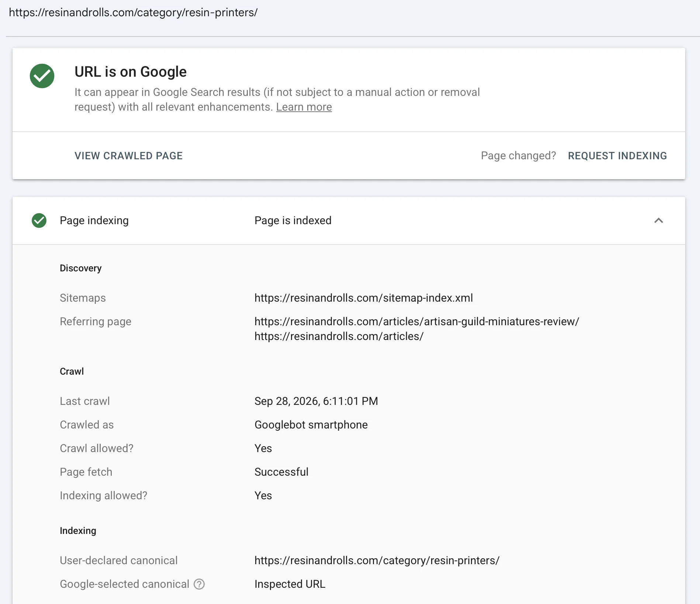Click the artisan-guild-miniatures-review referring page URL
This screenshot has width=700, height=604.
417,322
